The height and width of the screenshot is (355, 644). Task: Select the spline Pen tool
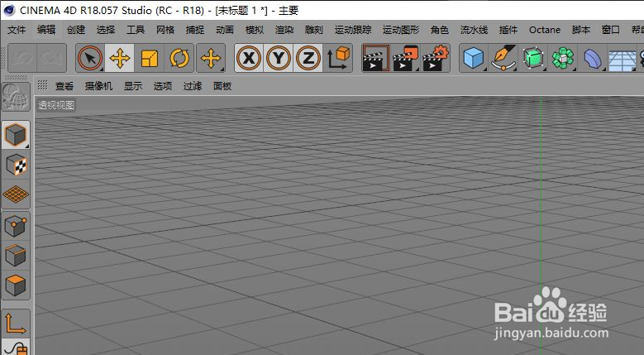503,58
